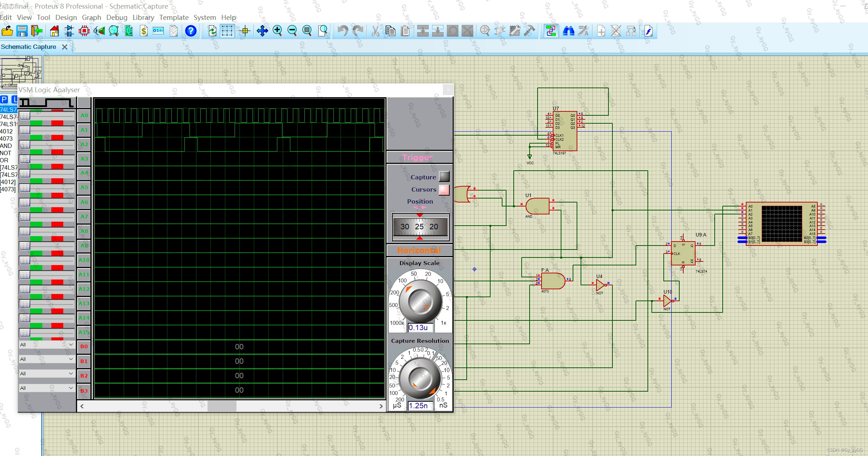Click the Electrical Rules Check lightning icon
The width and height of the screenshot is (868, 456).
pyautogui.click(x=649, y=31)
